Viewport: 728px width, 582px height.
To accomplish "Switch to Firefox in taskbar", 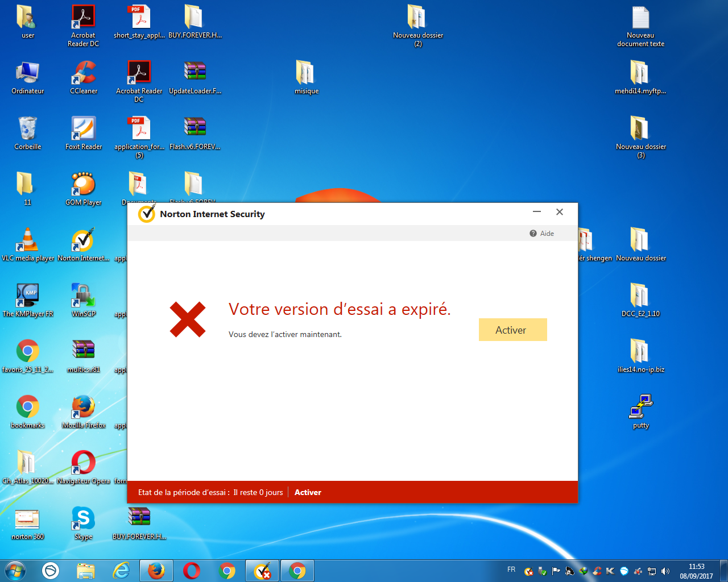I will (x=156, y=570).
